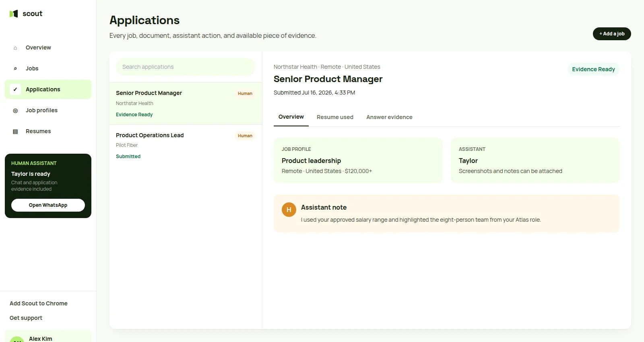The height and width of the screenshot is (342, 644).
Task: Click the Applications page heading
Action: [144, 20]
